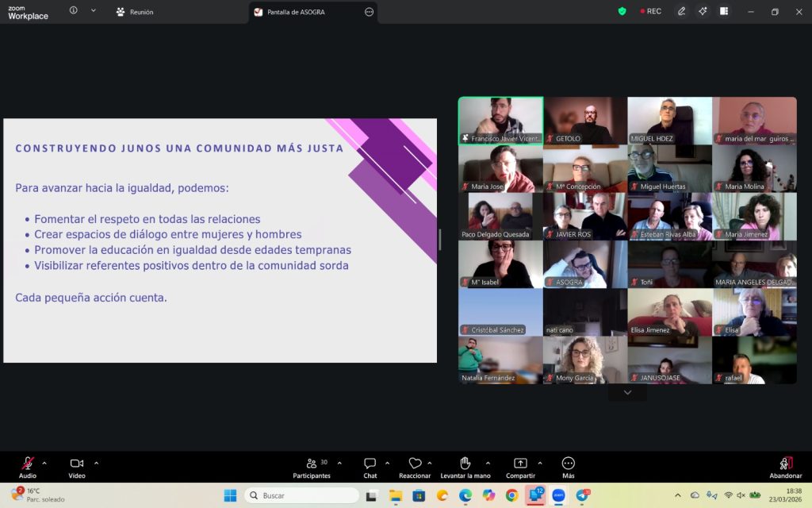This screenshot has width=812, height=508.
Task: Open the Participantes list
Action: [312, 464]
